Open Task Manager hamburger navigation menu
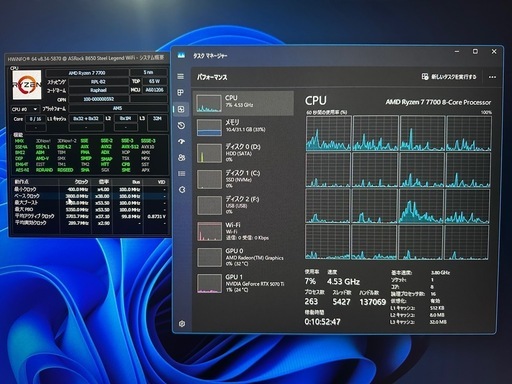The height and width of the screenshot is (384, 512). (180, 76)
